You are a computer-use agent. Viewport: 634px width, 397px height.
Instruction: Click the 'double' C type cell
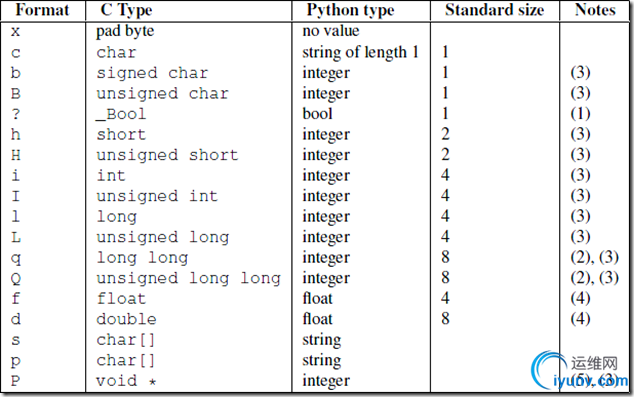(126, 319)
